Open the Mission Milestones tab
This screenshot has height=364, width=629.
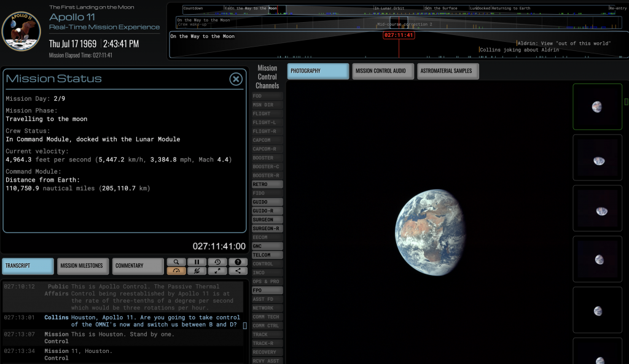83,266
